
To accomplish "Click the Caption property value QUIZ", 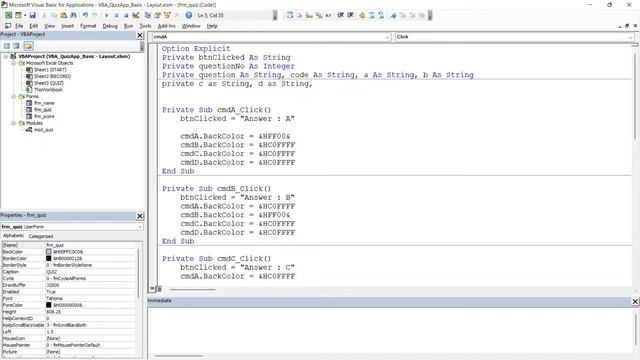I will pyautogui.click(x=90, y=272).
